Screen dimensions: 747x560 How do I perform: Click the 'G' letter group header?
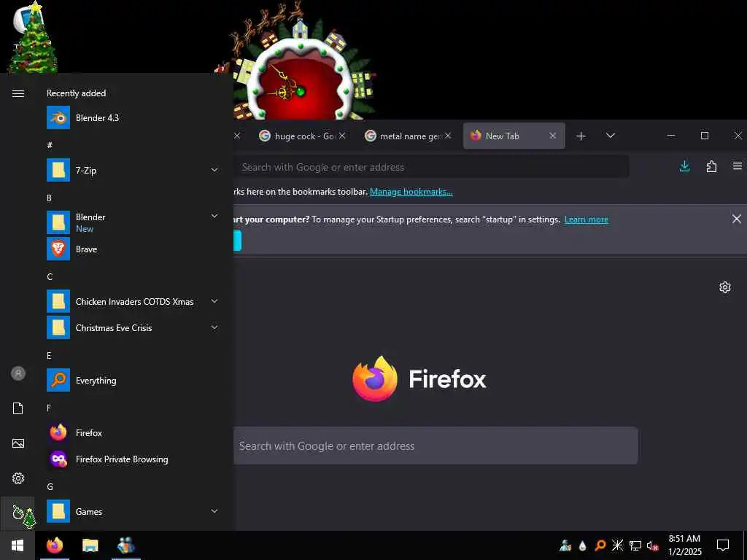(50, 486)
